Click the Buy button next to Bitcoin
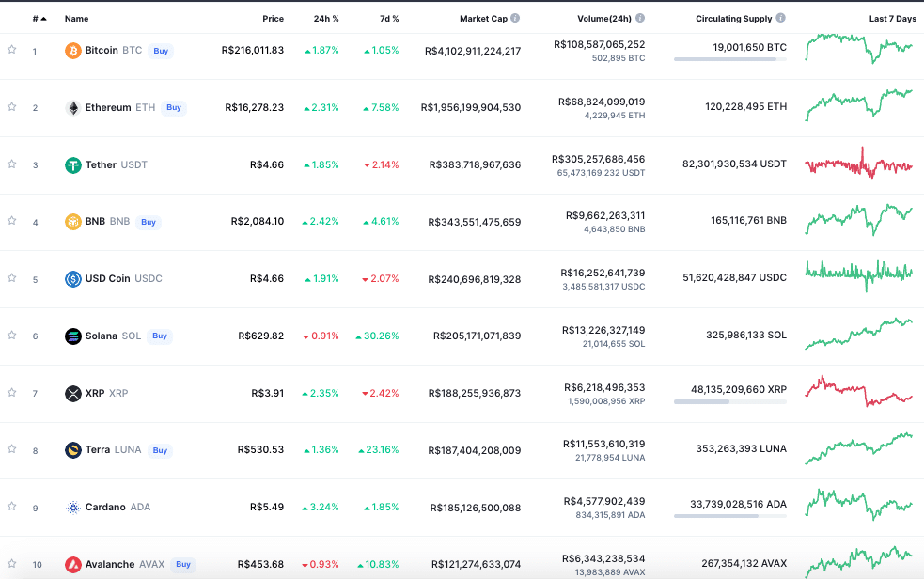Screen dimensions: 924x579 tap(161, 51)
